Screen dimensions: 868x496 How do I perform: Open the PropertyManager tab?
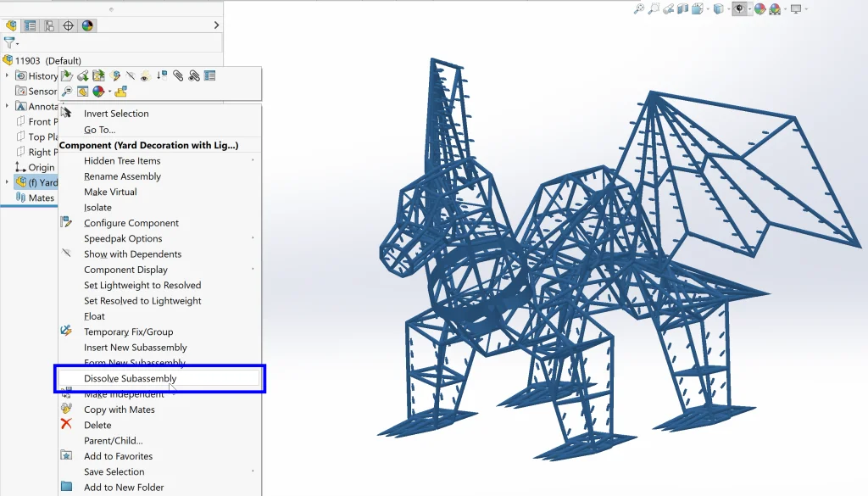(x=31, y=25)
